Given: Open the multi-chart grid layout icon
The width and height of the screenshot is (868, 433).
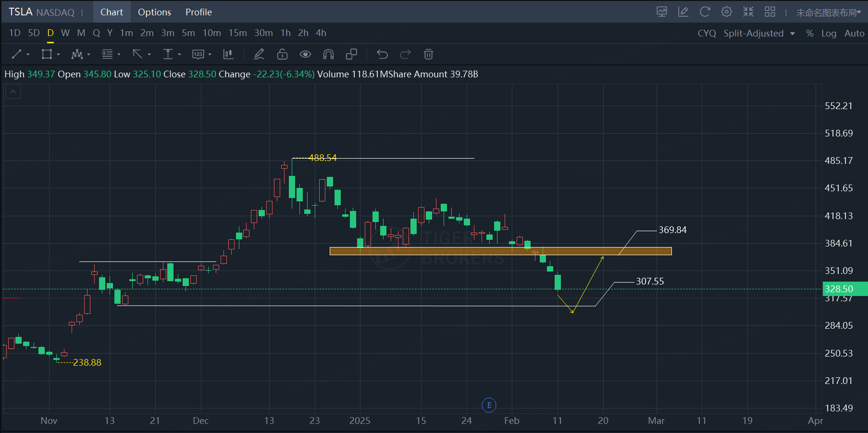Looking at the screenshot, I should (770, 12).
